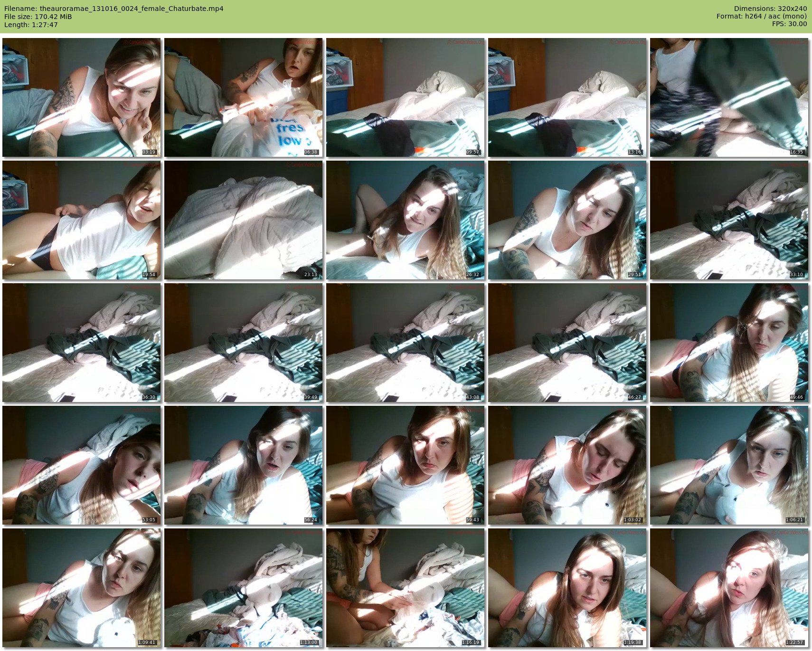
Task: Select the final frame marked 1:22:57
Action: click(x=729, y=588)
